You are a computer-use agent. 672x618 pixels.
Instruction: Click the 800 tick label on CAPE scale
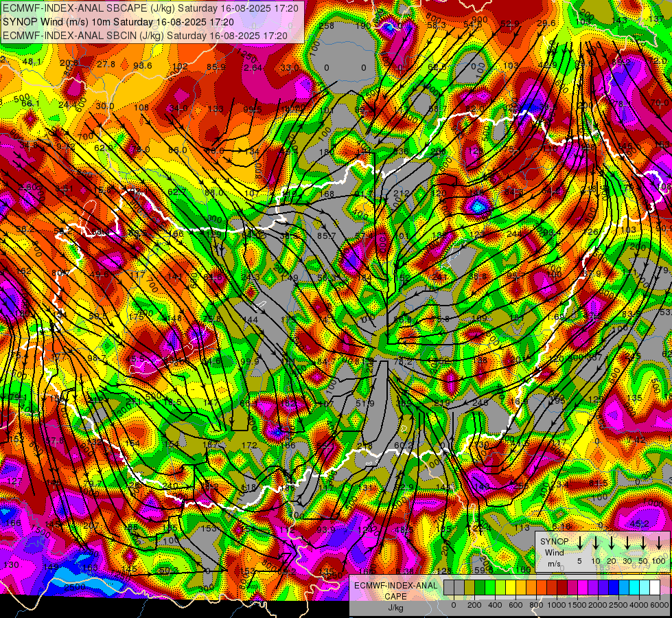pos(536,605)
